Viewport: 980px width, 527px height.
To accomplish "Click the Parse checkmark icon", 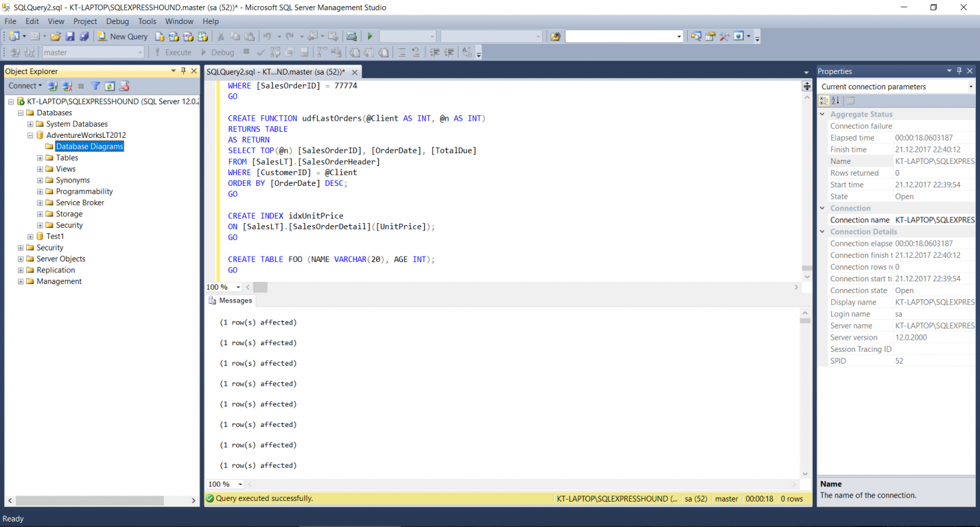I will click(261, 52).
